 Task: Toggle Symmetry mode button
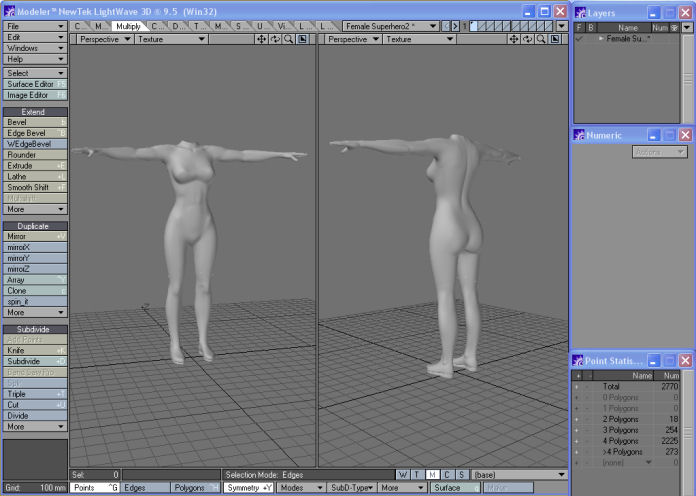tap(247, 488)
